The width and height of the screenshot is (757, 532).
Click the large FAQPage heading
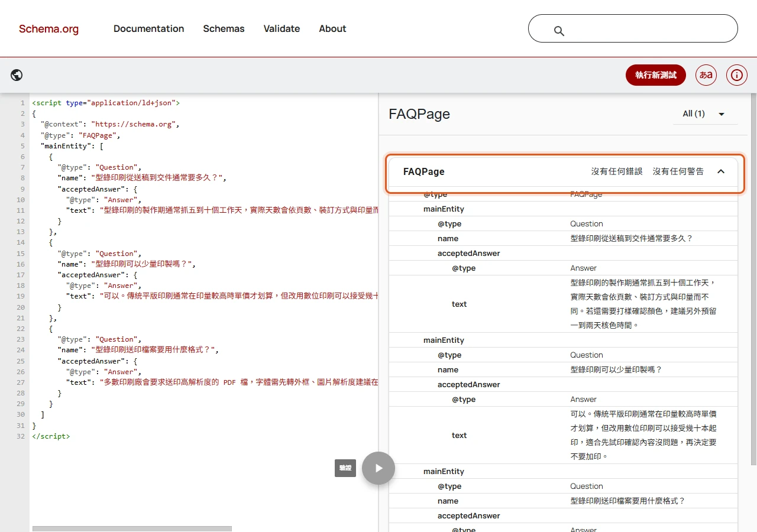419,114
